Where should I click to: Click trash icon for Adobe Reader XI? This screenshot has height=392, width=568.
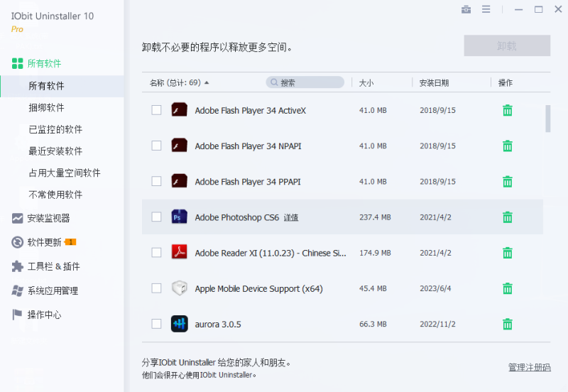508,253
